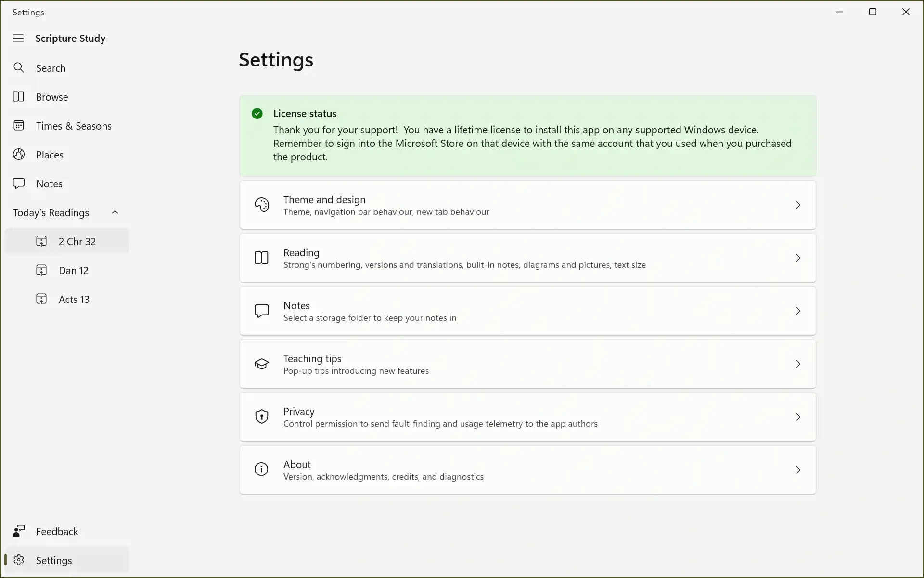This screenshot has height=578, width=924.
Task: Open the 2 Chr 32 reading
Action: click(x=77, y=241)
